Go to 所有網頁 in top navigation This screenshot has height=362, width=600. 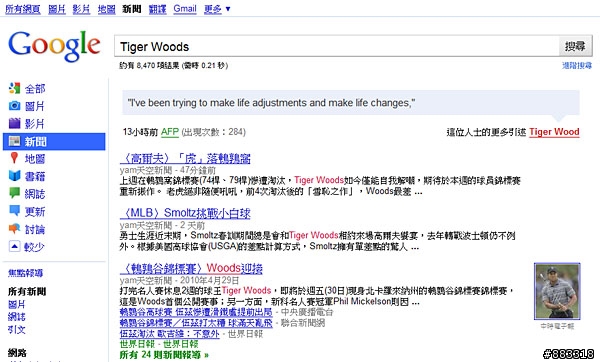tap(23, 9)
